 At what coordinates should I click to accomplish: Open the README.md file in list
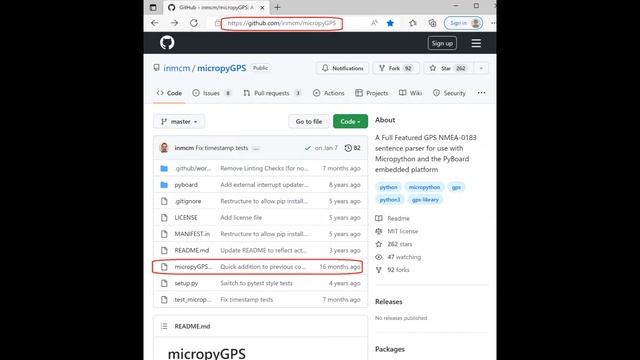[x=192, y=250]
